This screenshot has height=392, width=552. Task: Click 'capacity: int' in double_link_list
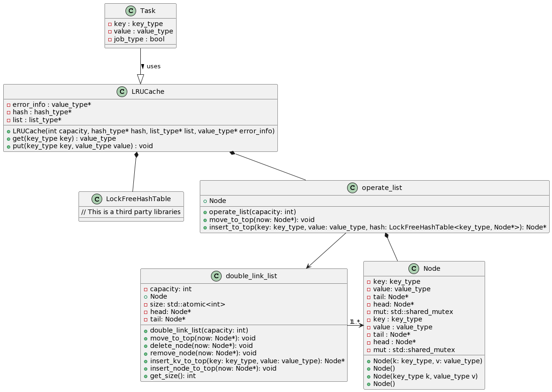(171, 289)
